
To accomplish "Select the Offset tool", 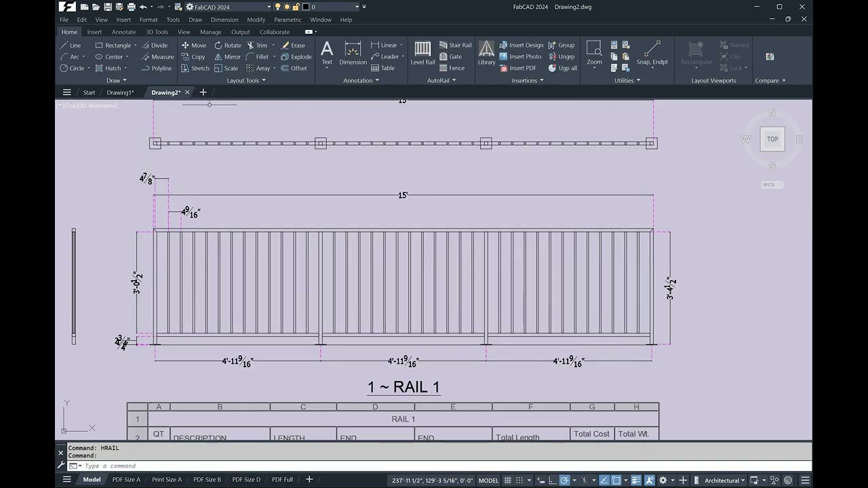I will [x=294, y=68].
